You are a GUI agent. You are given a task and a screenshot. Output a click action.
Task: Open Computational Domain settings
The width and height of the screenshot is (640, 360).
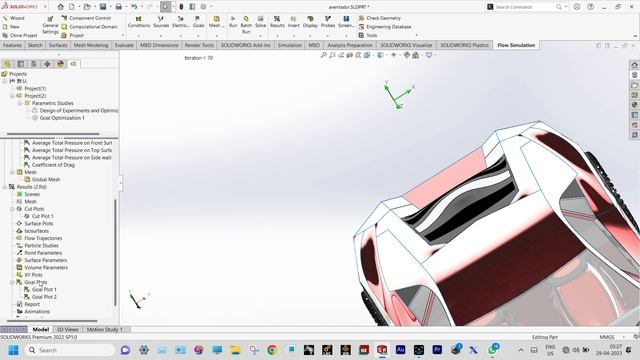(89, 27)
